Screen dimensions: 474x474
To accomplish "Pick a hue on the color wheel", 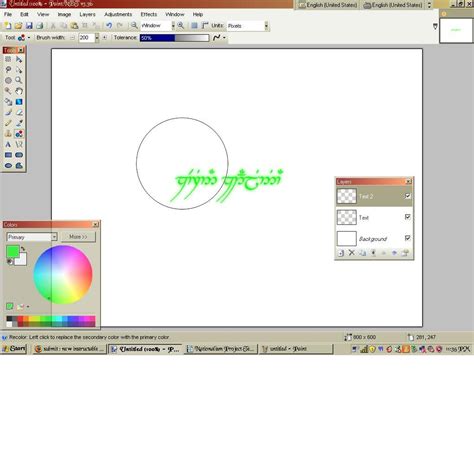I will [63, 275].
